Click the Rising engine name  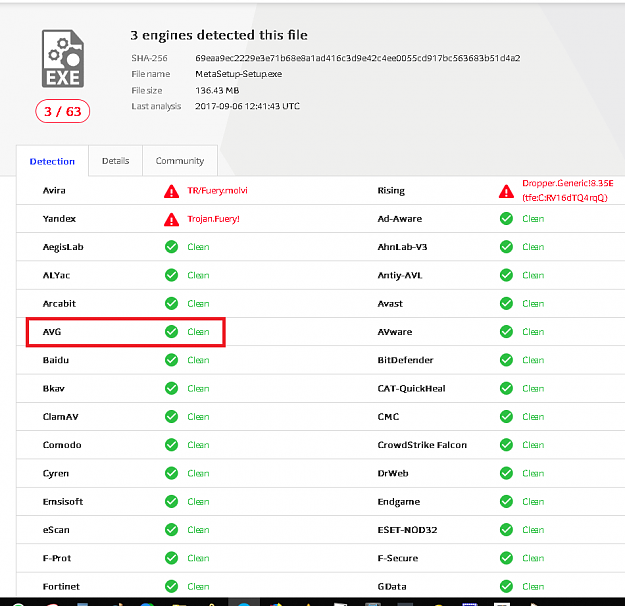(391, 191)
